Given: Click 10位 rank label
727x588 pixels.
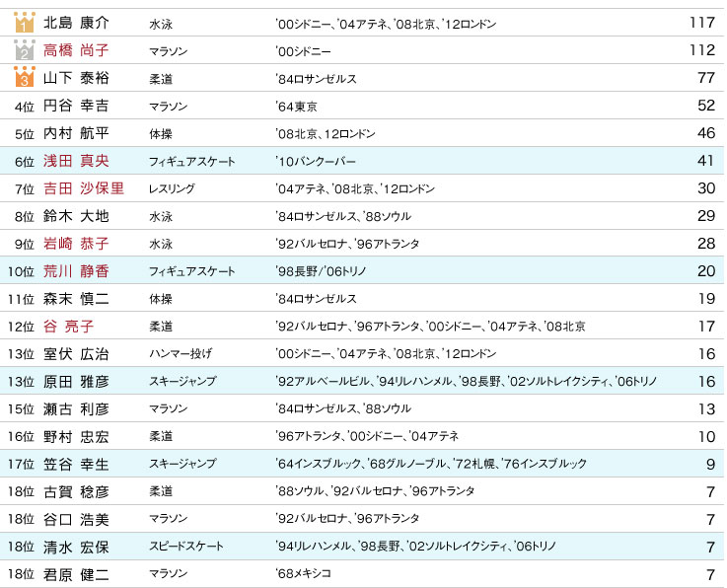Looking at the screenshot, I should tap(21, 271).
